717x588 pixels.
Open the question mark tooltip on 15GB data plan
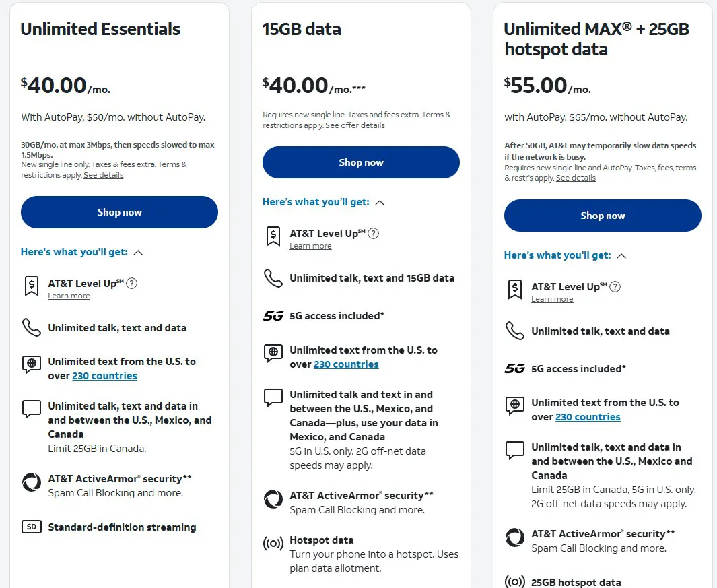[x=374, y=232]
